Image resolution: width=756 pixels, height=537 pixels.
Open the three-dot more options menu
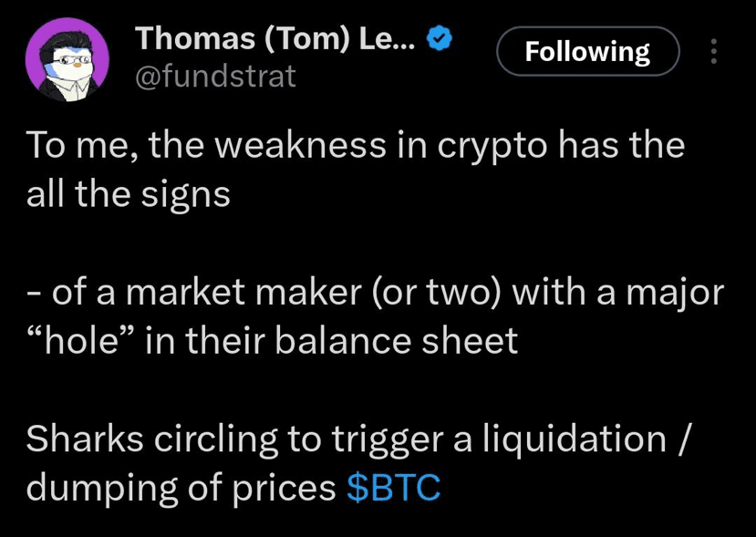pos(713,51)
